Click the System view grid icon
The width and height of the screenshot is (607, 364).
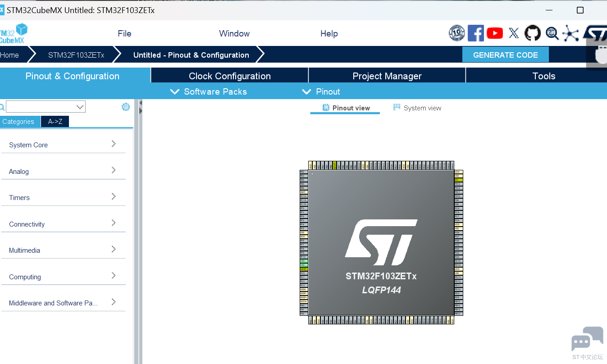[397, 107]
